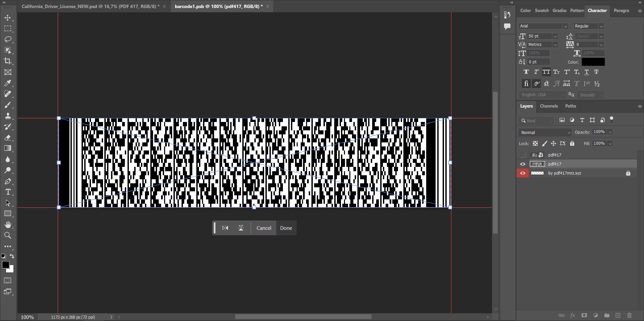The width and height of the screenshot is (644, 321).
Task: Open the Character text color swatch
Action: pos(593,62)
